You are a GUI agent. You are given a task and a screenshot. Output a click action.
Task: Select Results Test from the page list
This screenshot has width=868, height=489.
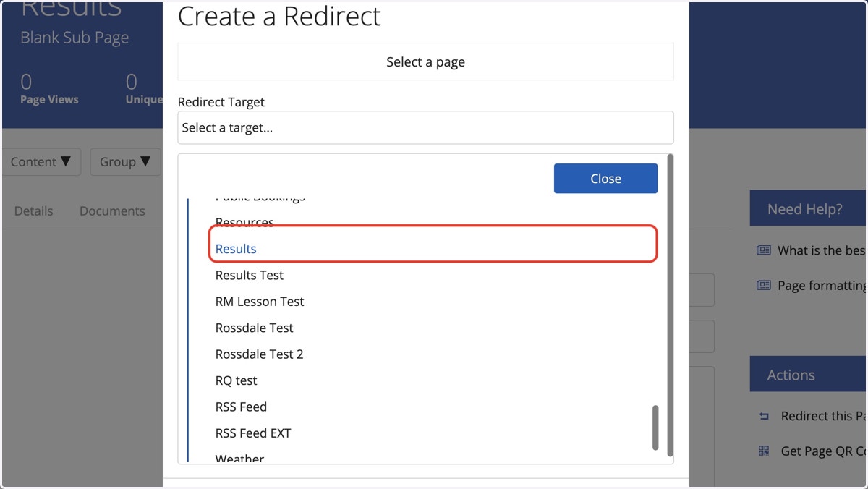(250, 275)
